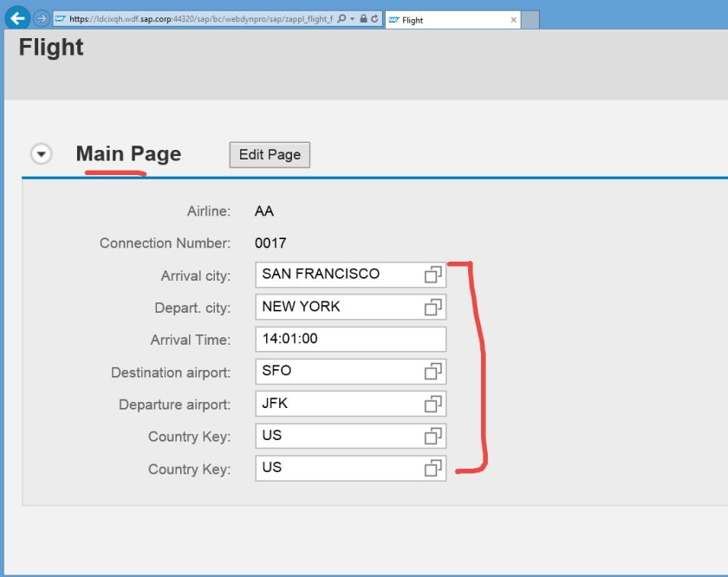Viewport: 728px width, 577px height.
Task: Open value help for Departure airport field
Action: (433, 404)
